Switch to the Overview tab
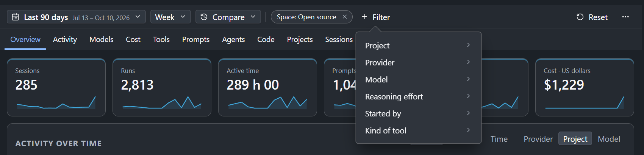Viewport: 644px width, 155px height. (25, 39)
